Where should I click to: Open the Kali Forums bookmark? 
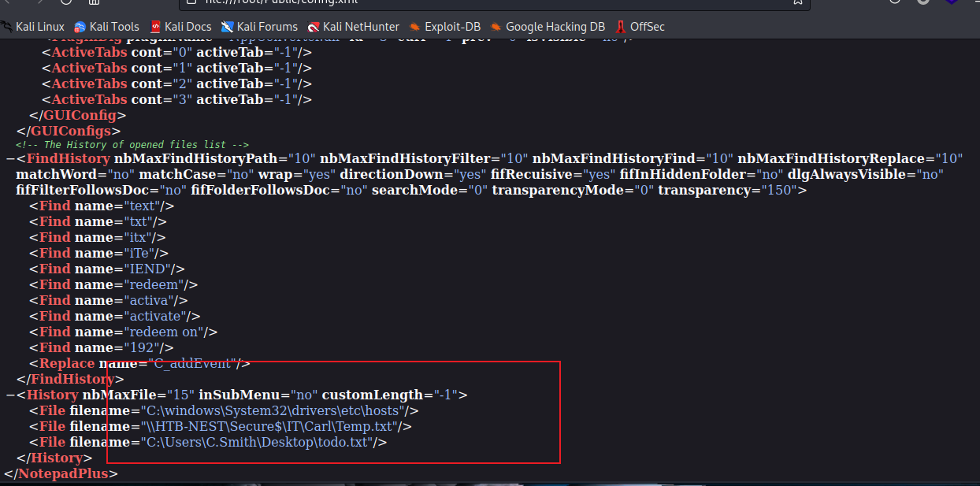259,27
